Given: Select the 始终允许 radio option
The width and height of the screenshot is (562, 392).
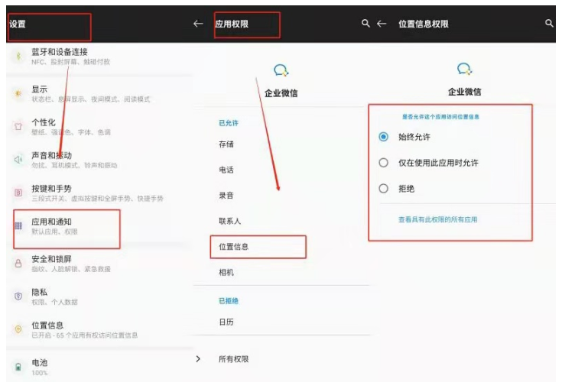Looking at the screenshot, I should (384, 137).
